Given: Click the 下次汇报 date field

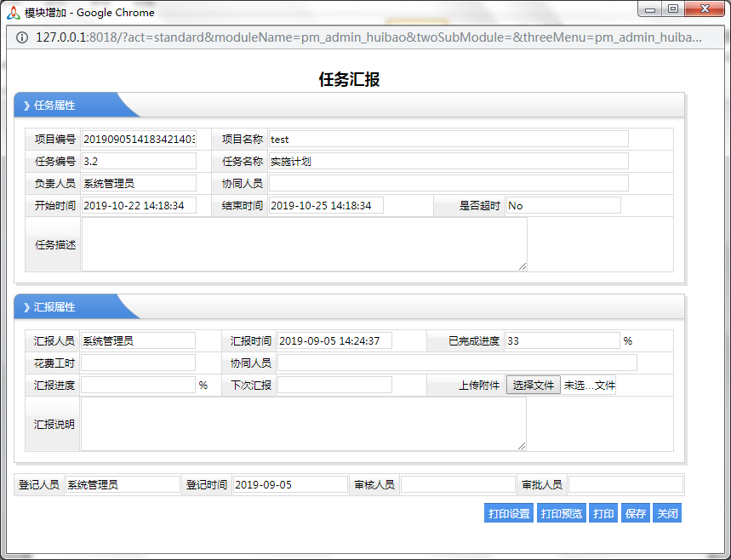Looking at the screenshot, I should coord(334,386).
